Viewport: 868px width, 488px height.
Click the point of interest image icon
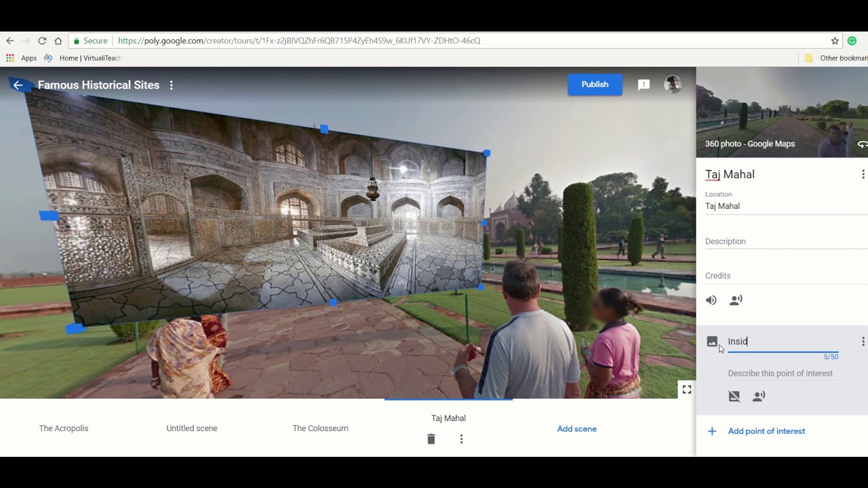tap(712, 341)
